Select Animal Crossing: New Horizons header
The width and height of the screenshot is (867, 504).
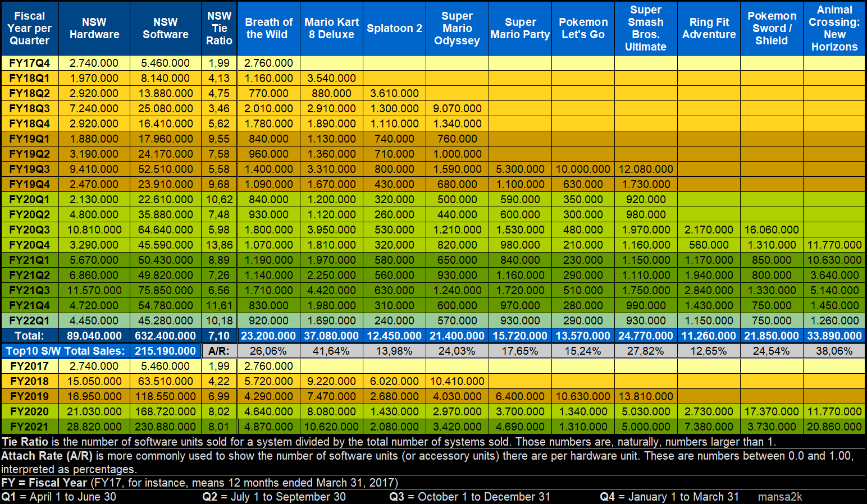pyautogui.click(x=834, y=28)
